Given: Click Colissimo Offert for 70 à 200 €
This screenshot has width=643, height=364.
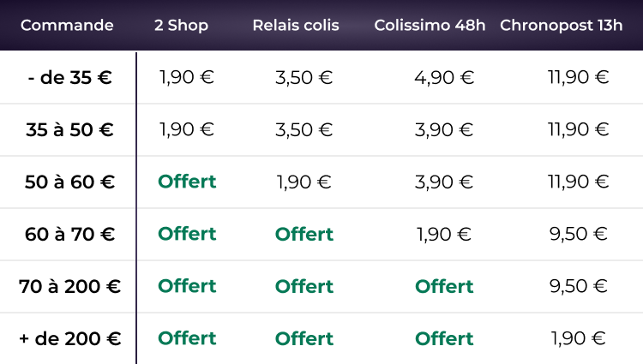Looking at the screenshot, I should 444,286.
